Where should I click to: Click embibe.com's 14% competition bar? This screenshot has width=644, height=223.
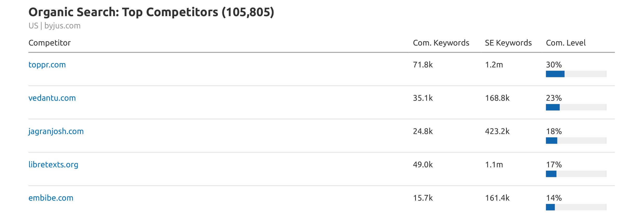tap(576, 207)
